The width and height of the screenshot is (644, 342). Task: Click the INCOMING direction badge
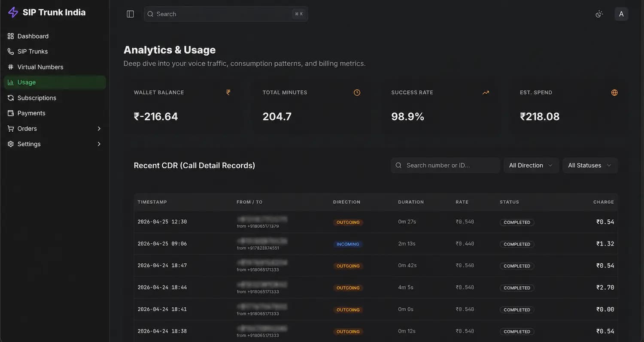(348, 244)
